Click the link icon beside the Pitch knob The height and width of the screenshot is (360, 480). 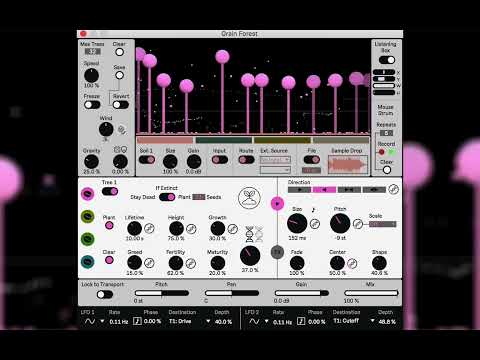pos(358,224)
